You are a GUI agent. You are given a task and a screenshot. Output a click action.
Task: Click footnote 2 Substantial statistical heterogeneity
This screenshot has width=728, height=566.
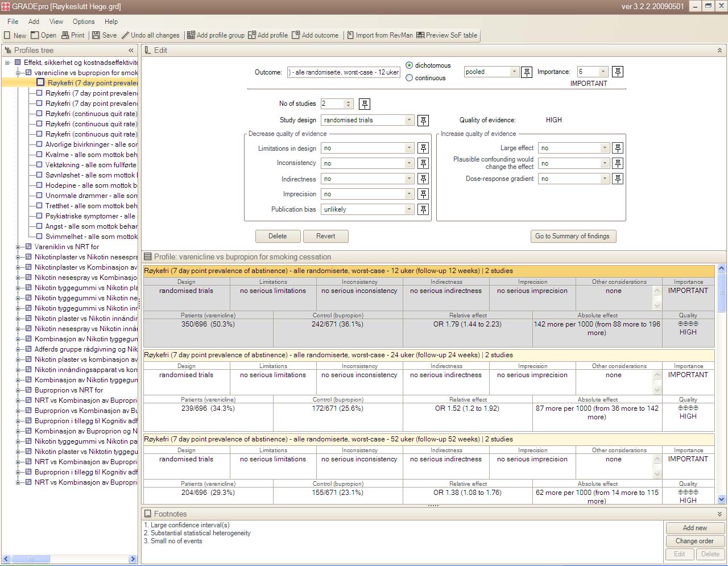pos(197,533)
